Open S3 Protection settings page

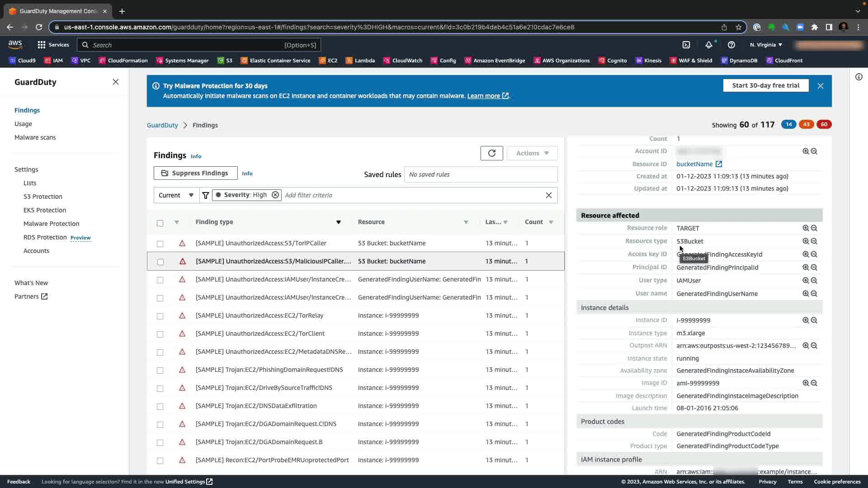coord(43,197)
